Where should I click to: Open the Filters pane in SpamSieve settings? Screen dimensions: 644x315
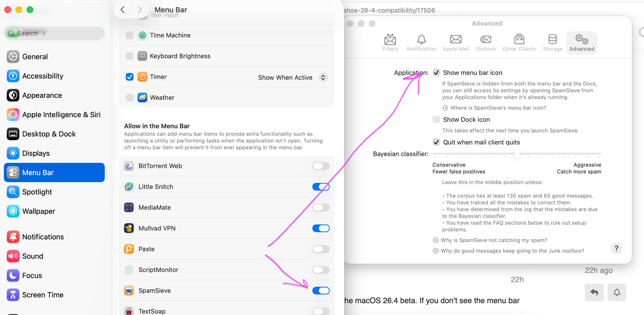coord(390,43)
